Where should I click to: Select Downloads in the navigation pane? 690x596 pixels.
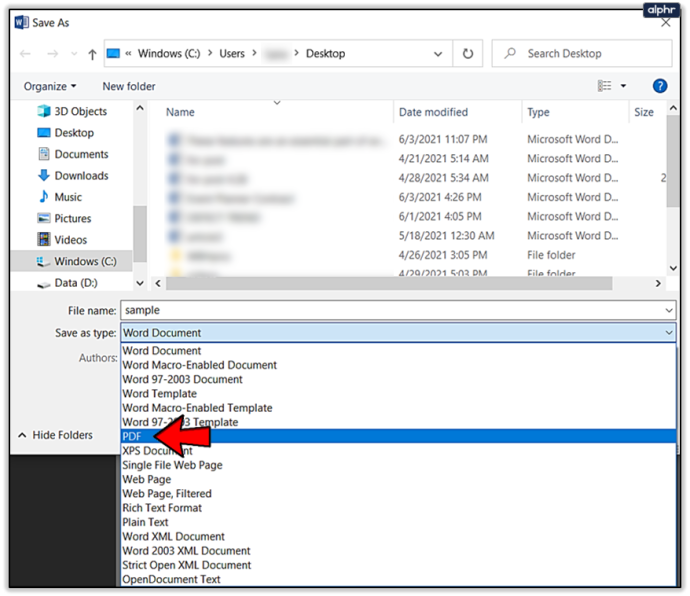click(73, 176)
